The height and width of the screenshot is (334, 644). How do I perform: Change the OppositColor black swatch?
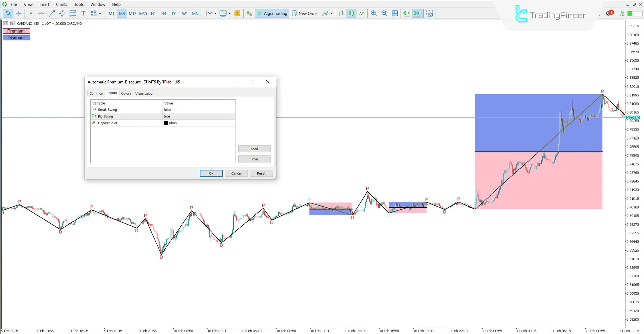[166, 123]
